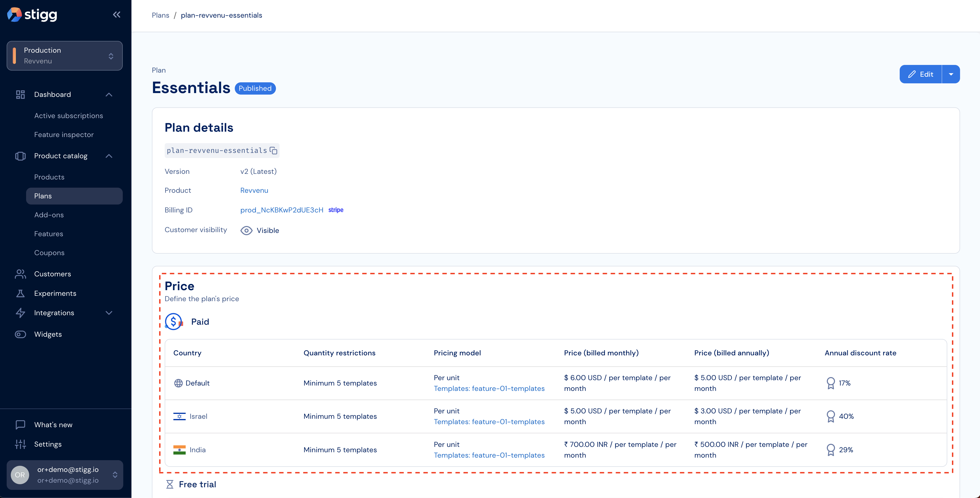The width and height of the screenshot is (980, 498).
Task: Click the Customers people icon
Action: point(20,274)
